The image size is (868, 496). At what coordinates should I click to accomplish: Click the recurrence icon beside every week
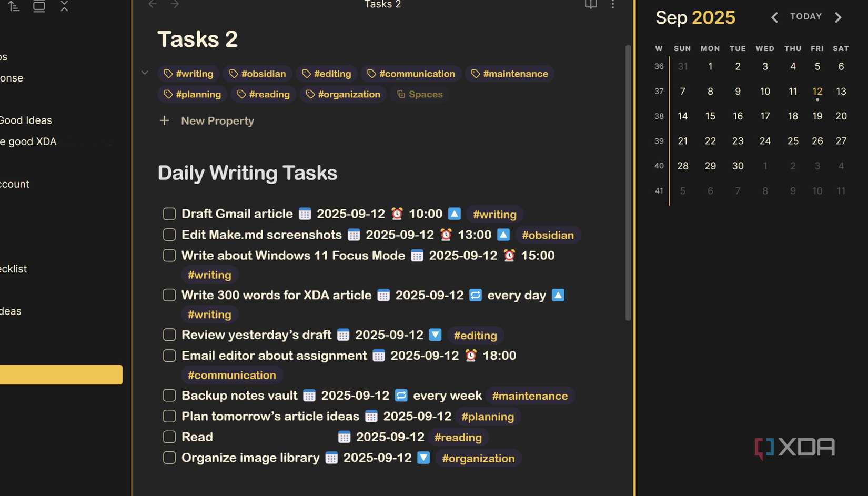pos(401,396)
